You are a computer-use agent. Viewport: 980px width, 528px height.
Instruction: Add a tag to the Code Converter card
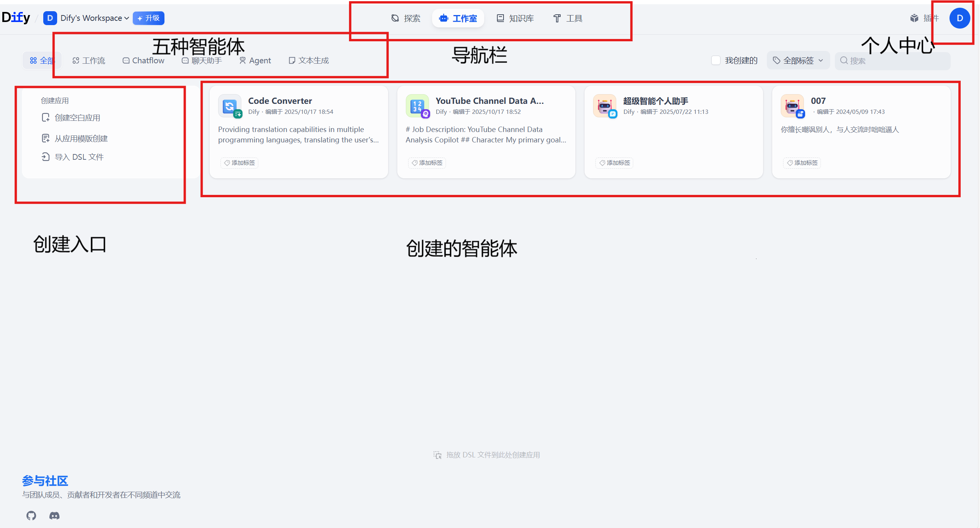pos(239,163)
